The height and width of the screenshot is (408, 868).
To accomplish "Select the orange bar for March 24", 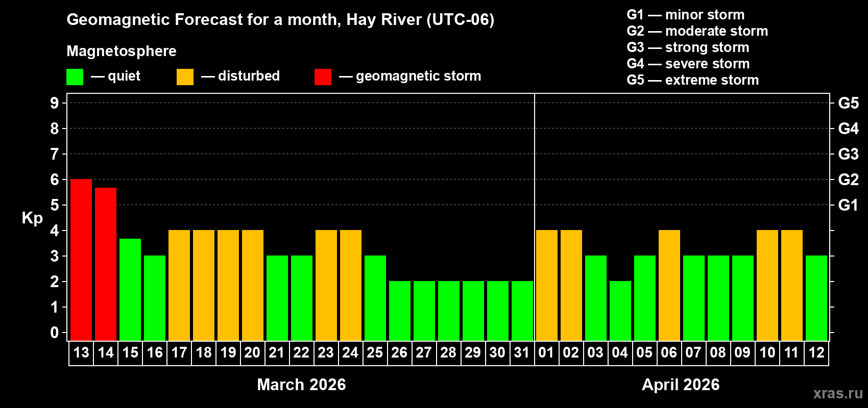I will tap(351, 286).
